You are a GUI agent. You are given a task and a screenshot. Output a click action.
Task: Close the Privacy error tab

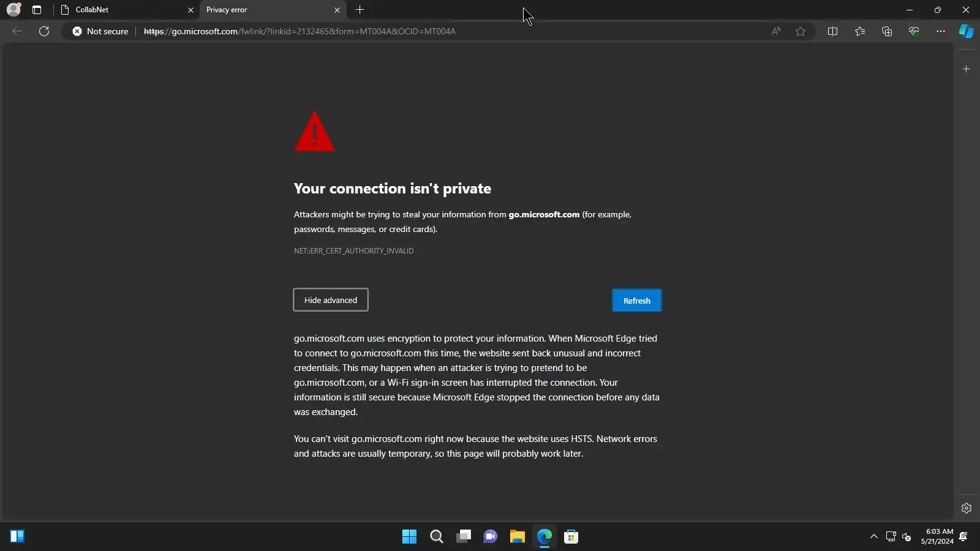point(337,10)
